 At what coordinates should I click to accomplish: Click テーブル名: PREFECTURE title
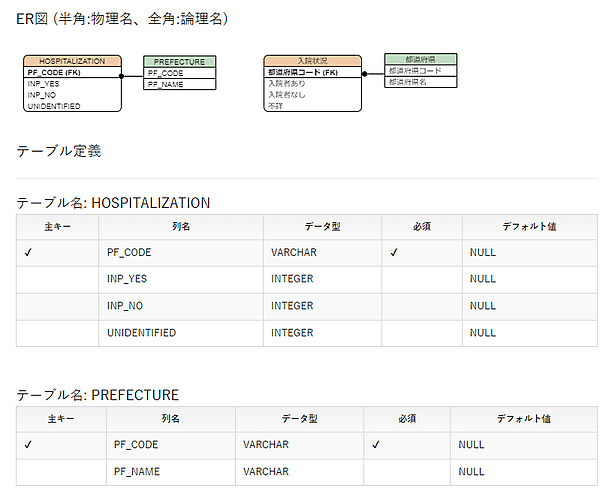[97, 395]
